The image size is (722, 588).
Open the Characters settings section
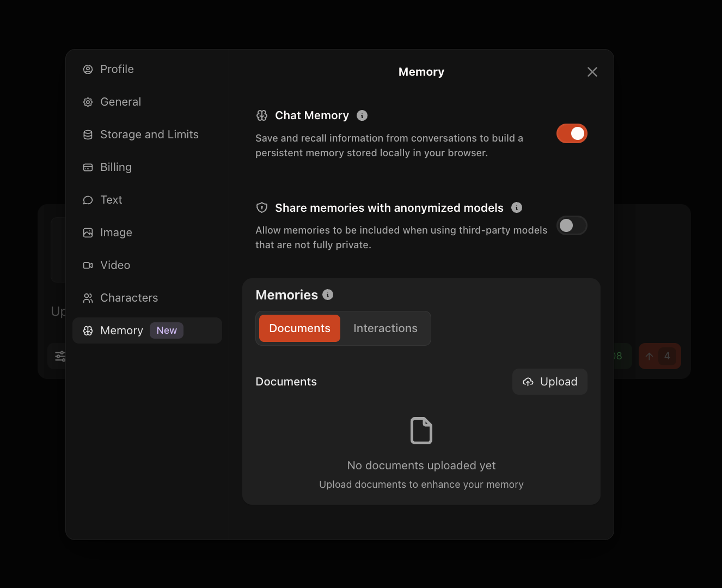[129, 298]
